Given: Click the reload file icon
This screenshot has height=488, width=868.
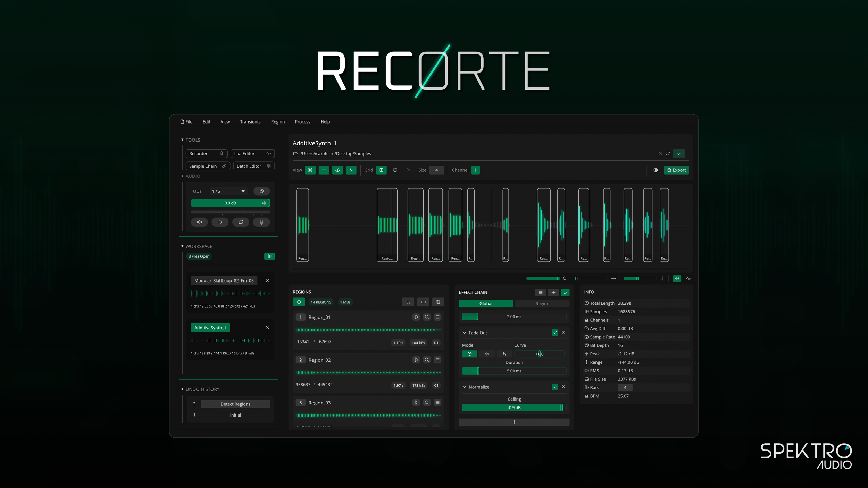Looking at the screenshot, I should pyautogui.click(x=668, y=153).
